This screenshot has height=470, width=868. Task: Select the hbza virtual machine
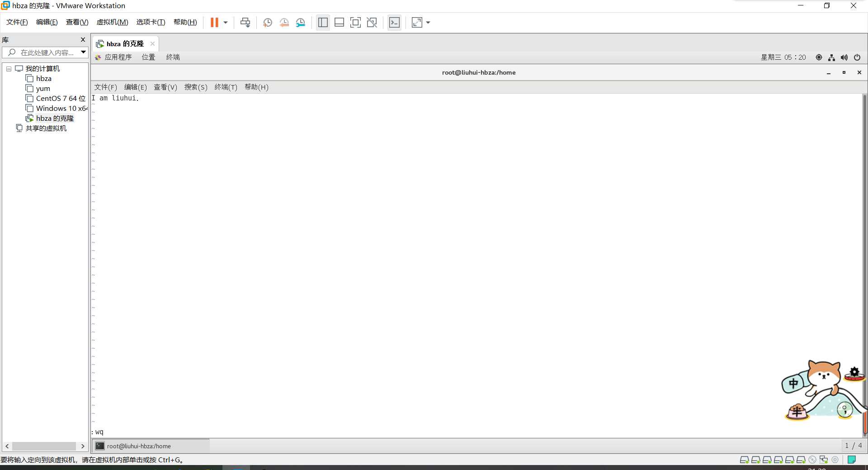pos(39,79)
